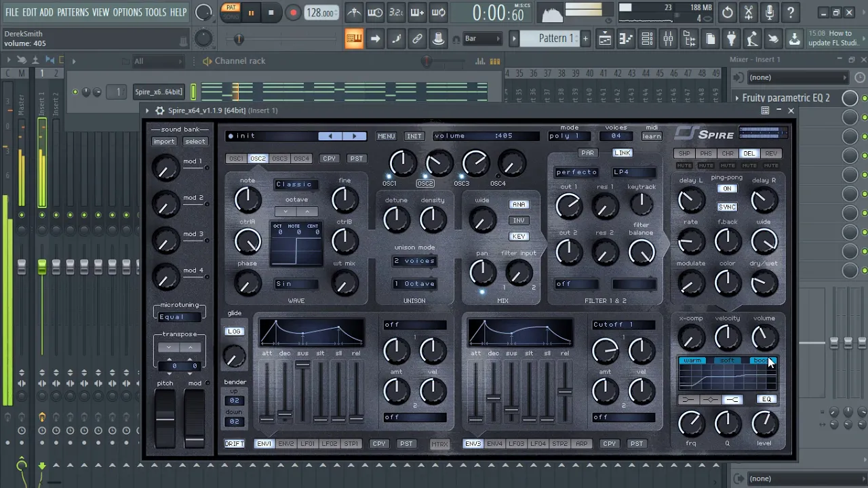Click the blend recording overdub icon
This screenshot has height=488, width=868.
tap(418, 13)
